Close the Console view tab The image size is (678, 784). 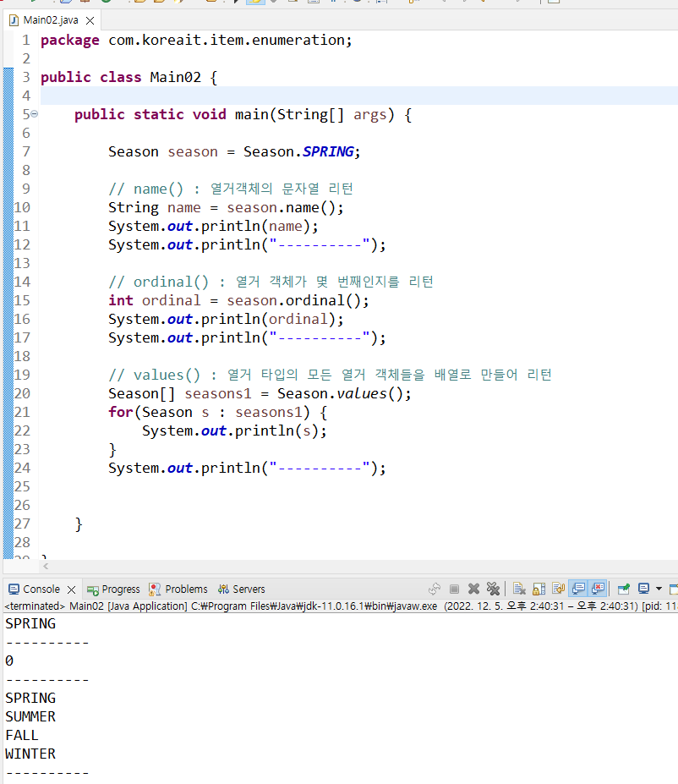coord(72,589)
